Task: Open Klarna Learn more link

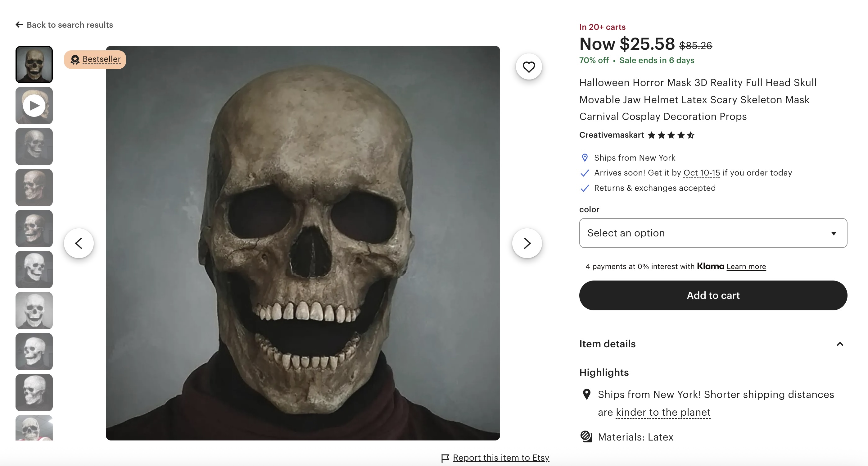Action: pos(746,266)
